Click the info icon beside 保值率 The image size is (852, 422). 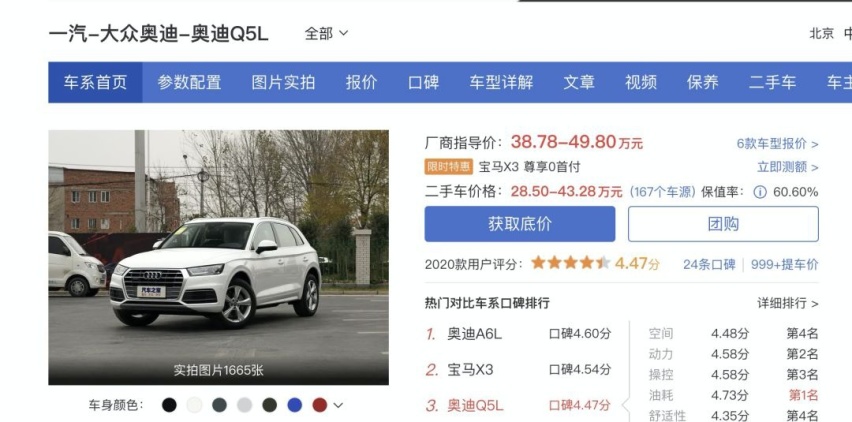[760, 192]
